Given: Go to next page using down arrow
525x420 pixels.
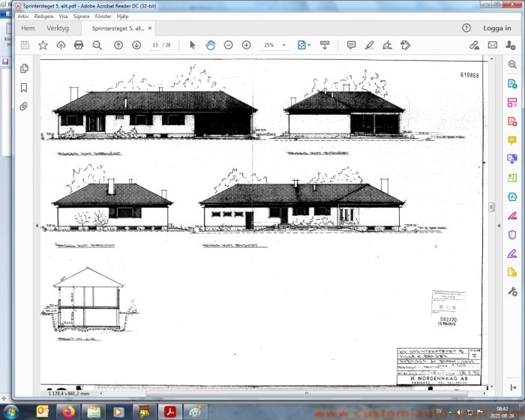Looking at the screenshot, I should tap(136, 45).
